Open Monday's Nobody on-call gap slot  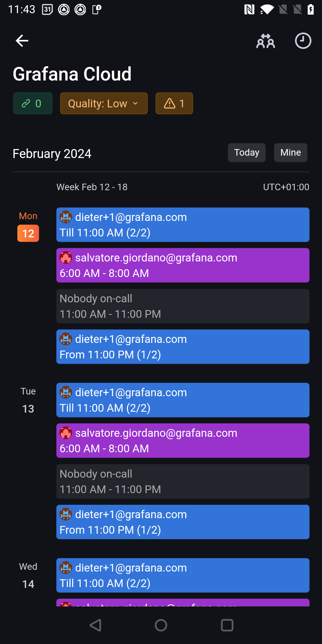pyautogui.click(x=183, y=306)
